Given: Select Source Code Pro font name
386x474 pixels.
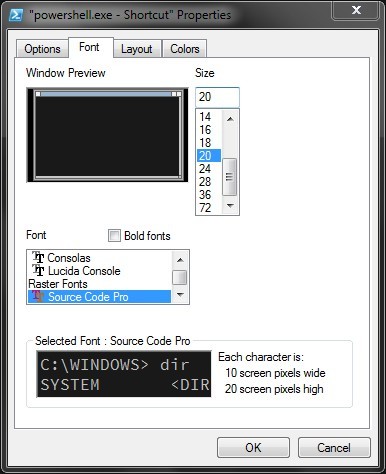Looking at the screenshot, I should click(88, 297).
